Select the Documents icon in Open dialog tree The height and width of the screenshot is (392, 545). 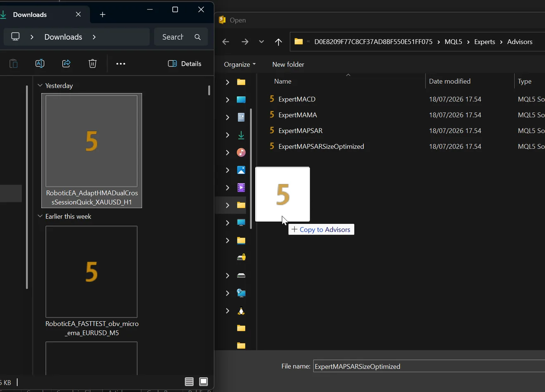(241, 117)
